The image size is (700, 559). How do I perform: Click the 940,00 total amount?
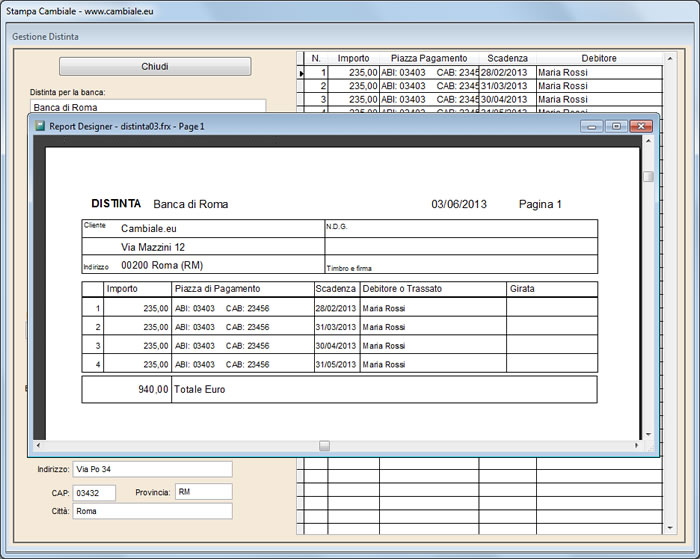tap(153, 389)
